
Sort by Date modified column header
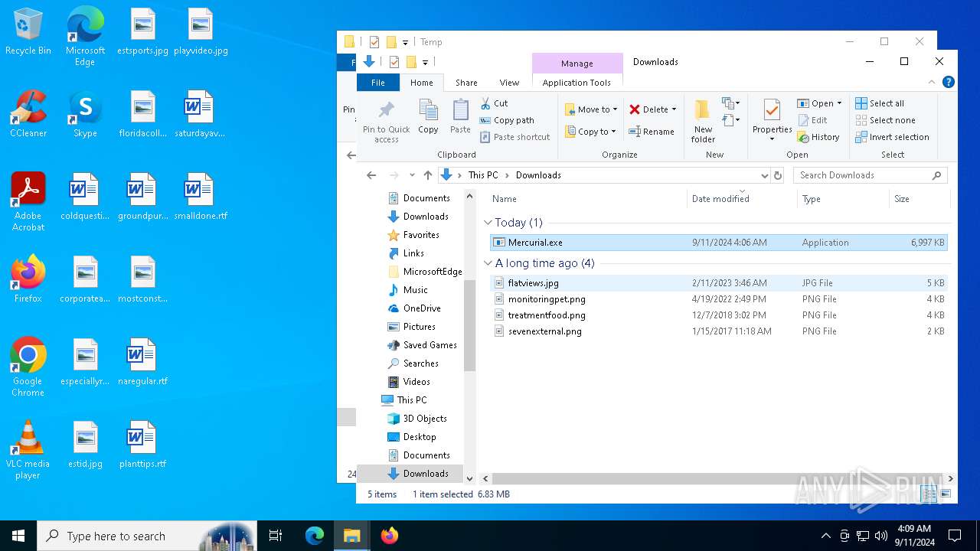click(x=742, y=199)
